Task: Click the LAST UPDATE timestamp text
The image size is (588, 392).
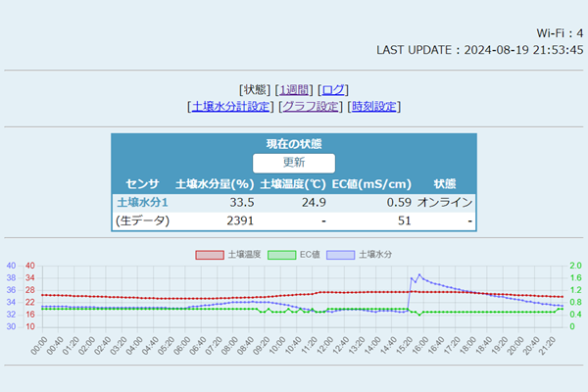Action: 479,49
